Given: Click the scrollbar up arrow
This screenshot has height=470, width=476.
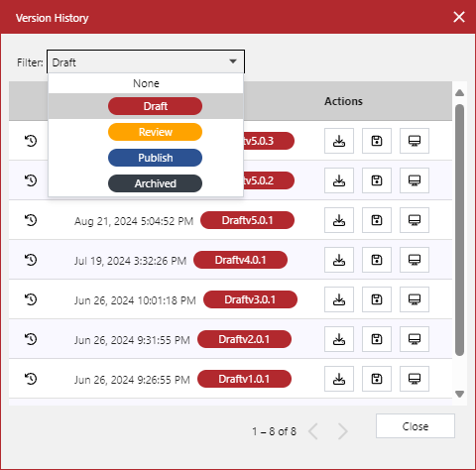Looking at the screenshot, I should click(459, 93).
